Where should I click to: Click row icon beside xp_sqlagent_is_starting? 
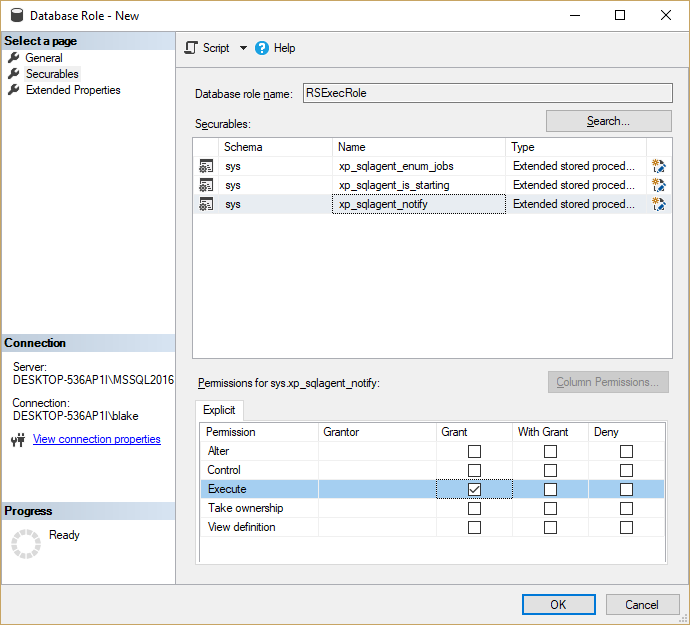206,185
